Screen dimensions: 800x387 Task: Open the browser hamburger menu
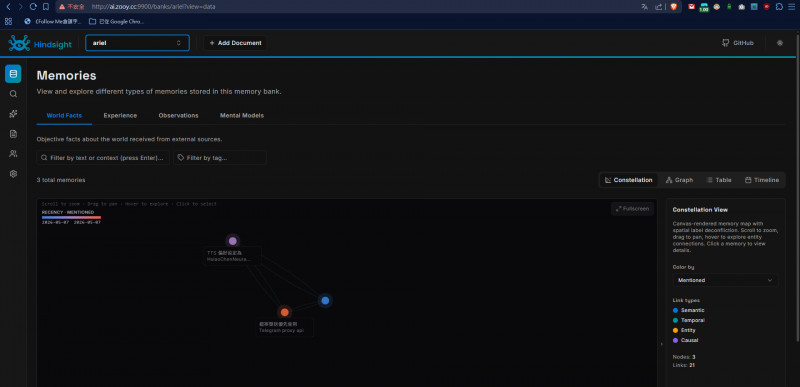[792, 7]
